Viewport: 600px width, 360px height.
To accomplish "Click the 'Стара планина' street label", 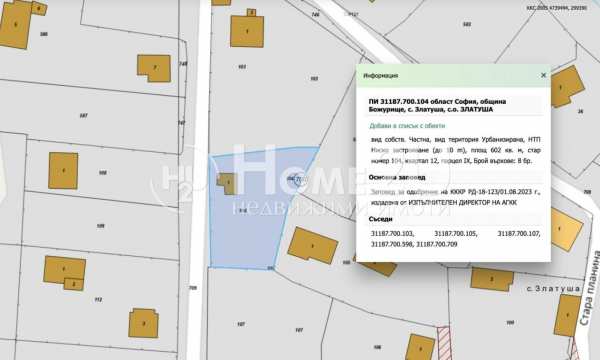I will tap(591, 288).
